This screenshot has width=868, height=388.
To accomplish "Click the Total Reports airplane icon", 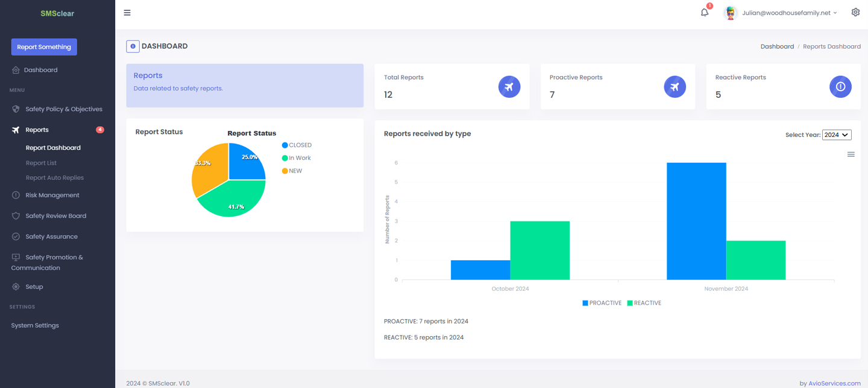I will (509, 87).
